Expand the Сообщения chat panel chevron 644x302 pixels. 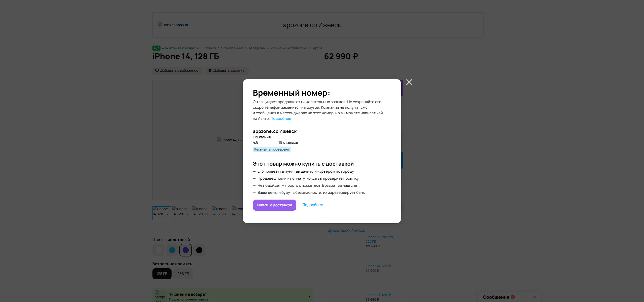coord(534,297)
